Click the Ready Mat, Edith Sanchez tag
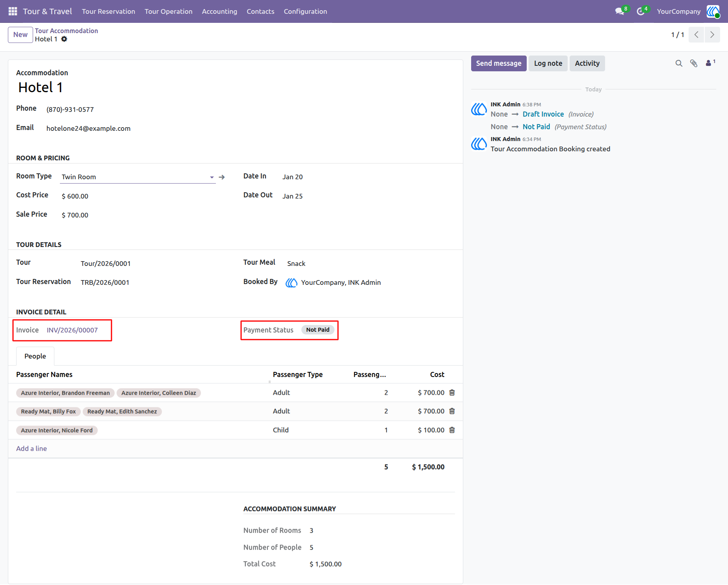Image resolution: width=728 pixels, height=585 pixels. pyautogui.click(x=122, y=412)
